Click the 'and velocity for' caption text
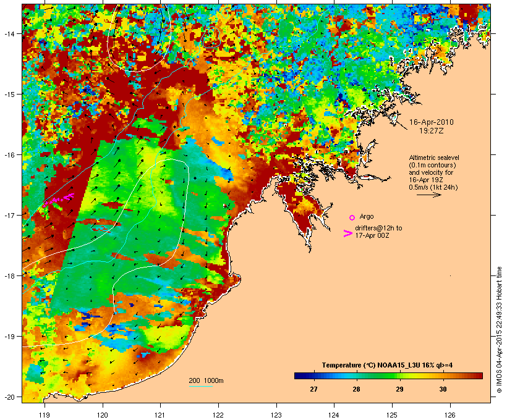Screen dimensions: 507x420 (431, 172)
